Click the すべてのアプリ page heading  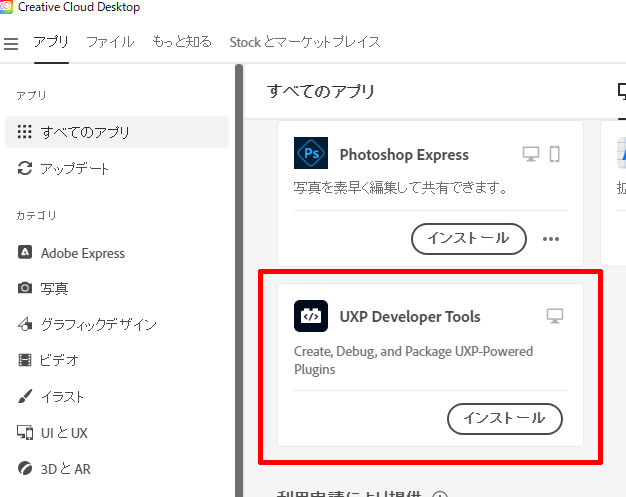tap(321, 91)
